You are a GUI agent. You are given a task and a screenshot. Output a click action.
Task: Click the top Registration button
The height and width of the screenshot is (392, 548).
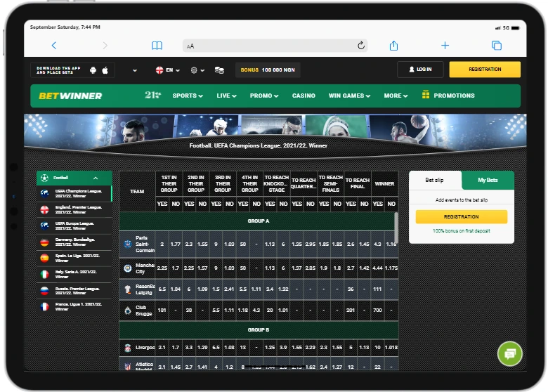(x=485, y=70)
